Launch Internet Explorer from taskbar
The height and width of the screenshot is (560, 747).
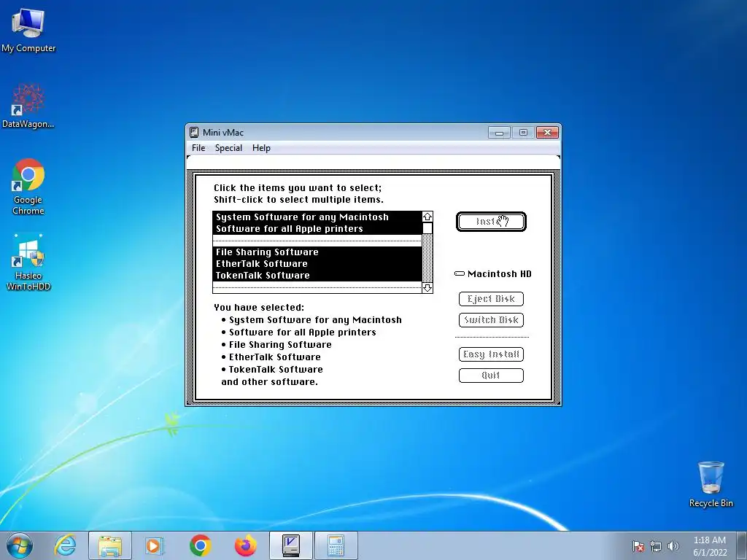tap(65, 545)
